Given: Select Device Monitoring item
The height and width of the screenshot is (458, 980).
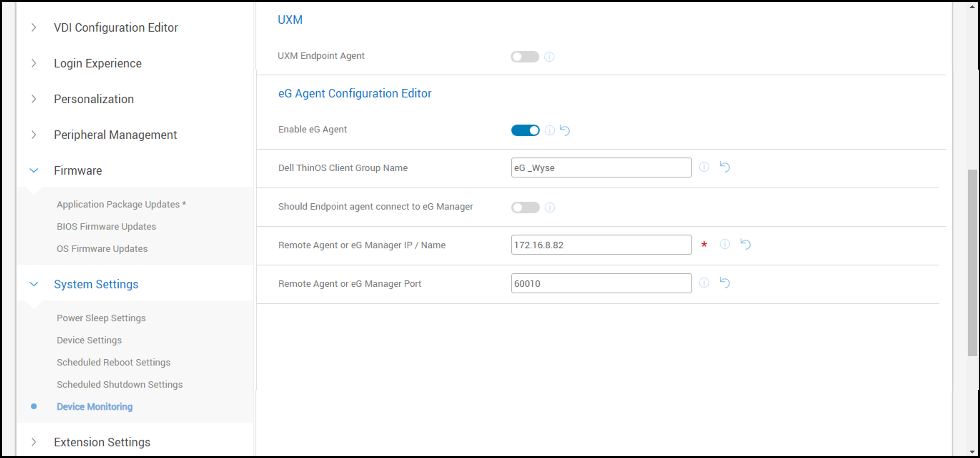Looking at the screenshot, I should 95,406.
